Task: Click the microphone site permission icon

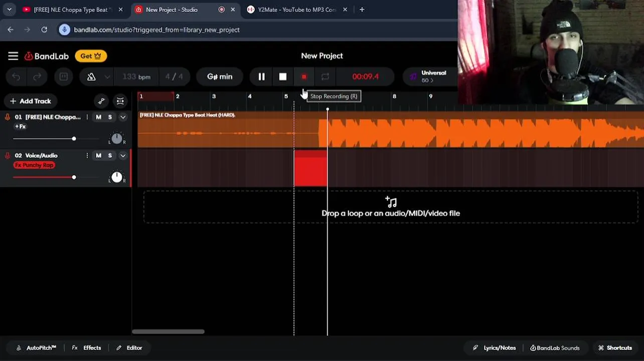Action: 64,30
